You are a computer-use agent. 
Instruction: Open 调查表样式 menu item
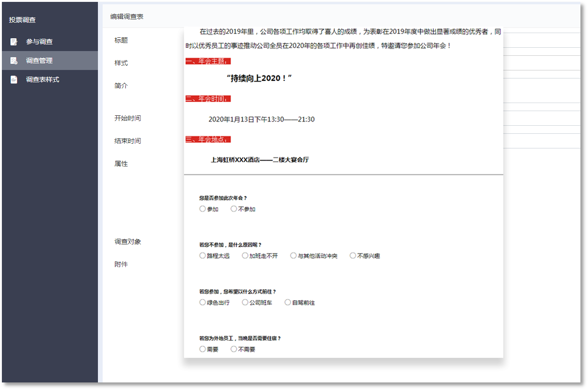tap(43, 79)
